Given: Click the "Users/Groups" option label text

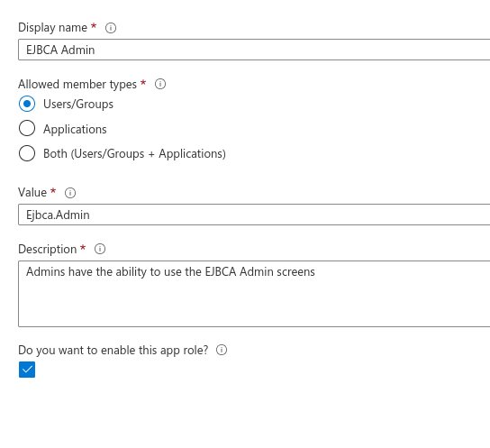Looking at the screenshot, I should 78,104.
